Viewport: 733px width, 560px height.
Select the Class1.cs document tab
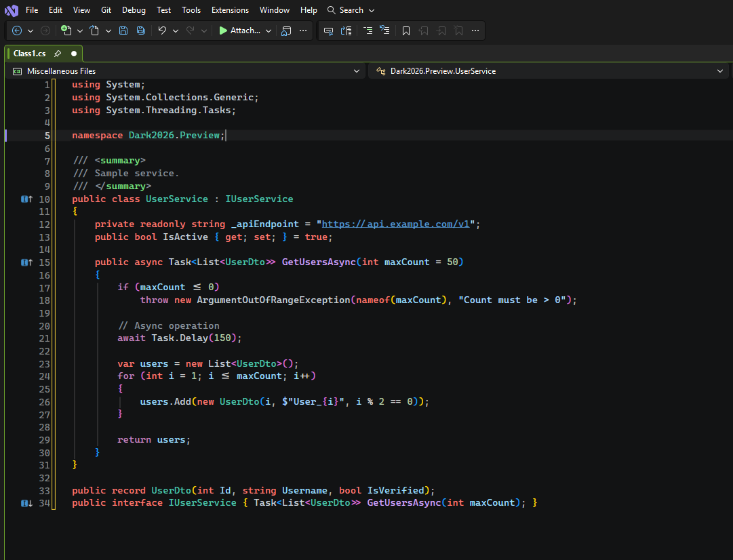[43, 54]
